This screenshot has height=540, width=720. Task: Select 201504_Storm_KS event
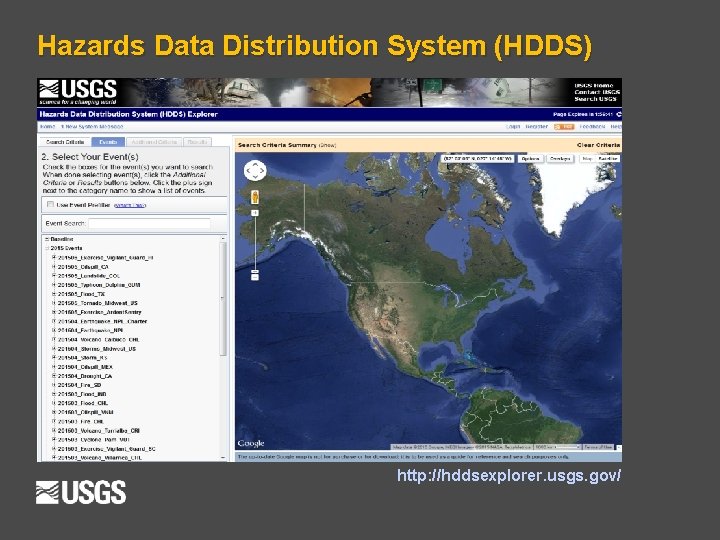[x=83, y=358]
